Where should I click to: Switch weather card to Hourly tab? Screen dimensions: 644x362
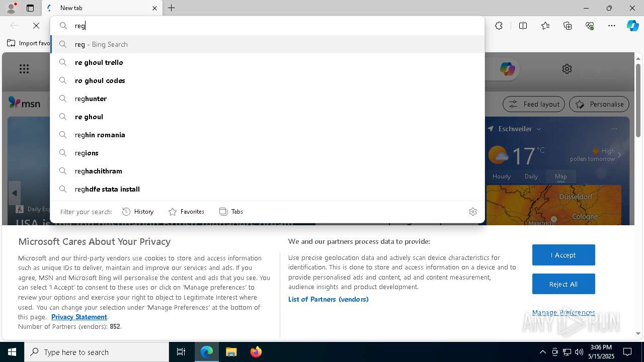pos(502,176)
